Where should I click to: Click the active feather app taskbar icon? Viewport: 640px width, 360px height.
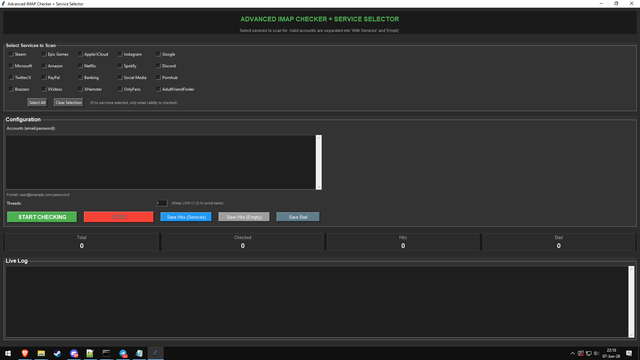click(x=156, y=353)
